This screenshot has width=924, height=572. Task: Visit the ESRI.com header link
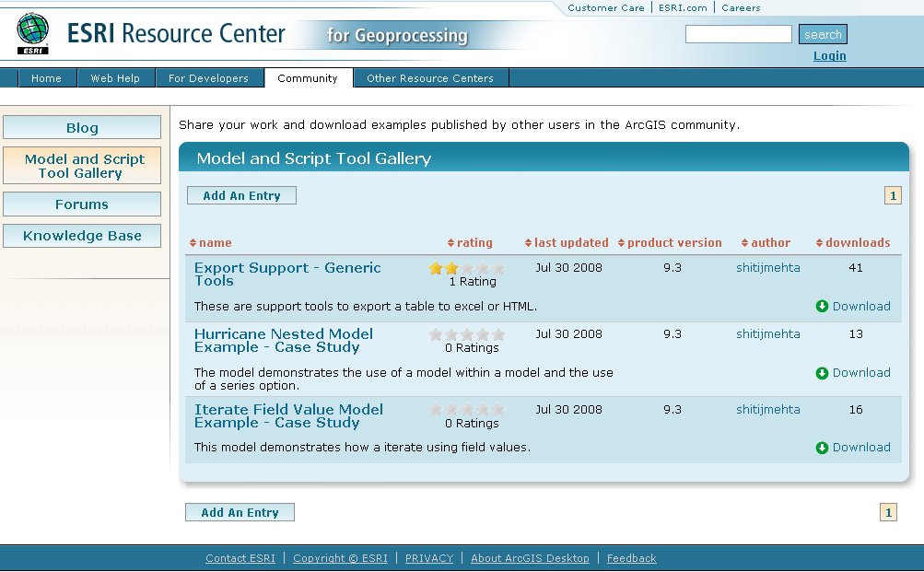683,7
